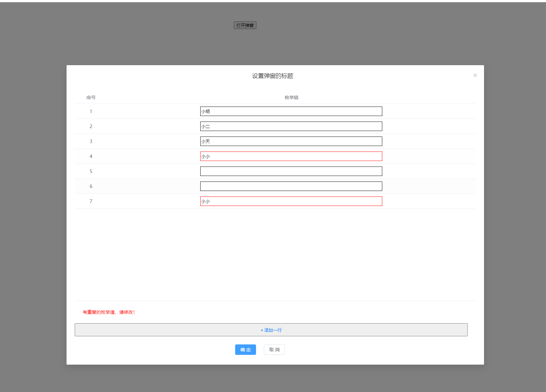Click the 枚举值 column header

pos(292,97)
